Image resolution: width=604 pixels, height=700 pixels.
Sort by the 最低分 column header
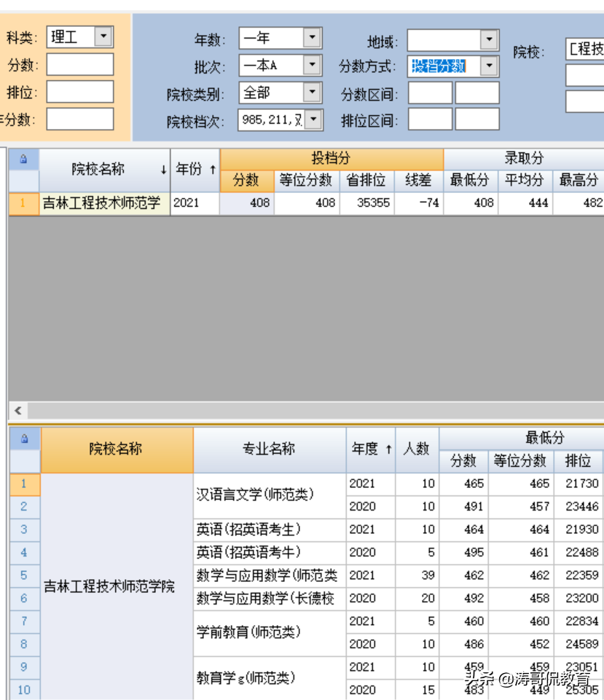(x=469, y=181)
